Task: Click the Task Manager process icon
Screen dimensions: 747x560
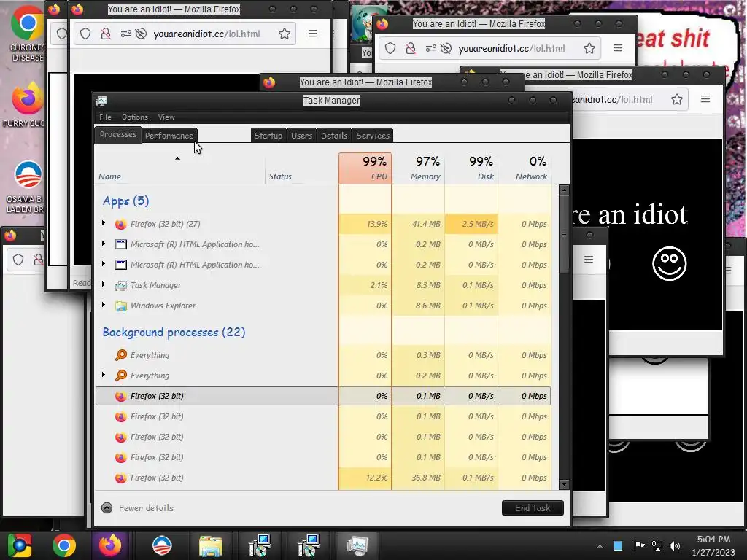Action: coord(121,285)
